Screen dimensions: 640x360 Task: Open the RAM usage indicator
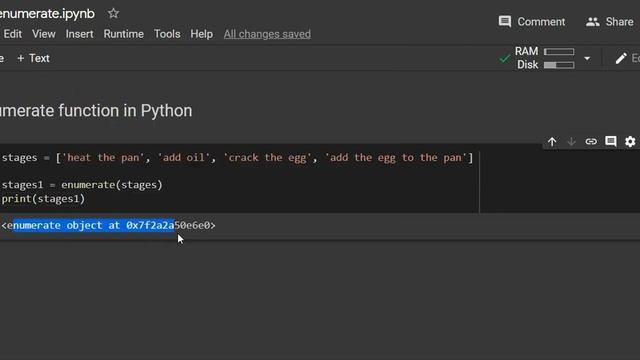tap(544, 51)
